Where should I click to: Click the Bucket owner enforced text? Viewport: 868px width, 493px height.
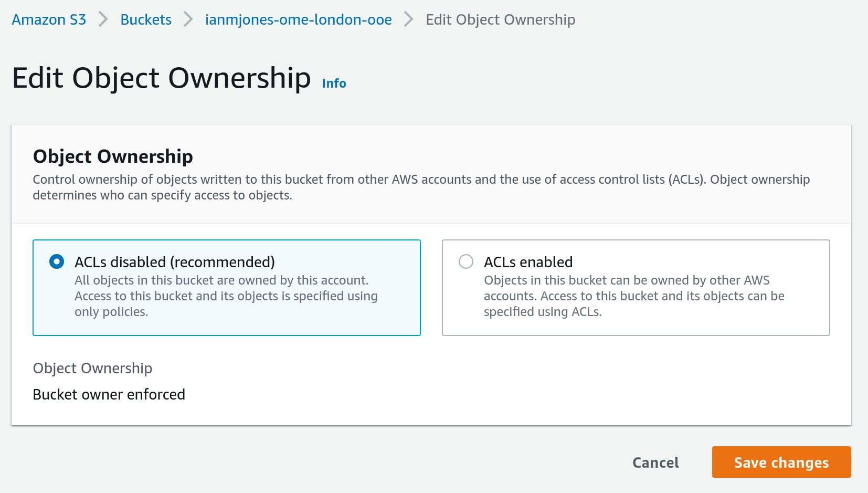click(109, 394)
